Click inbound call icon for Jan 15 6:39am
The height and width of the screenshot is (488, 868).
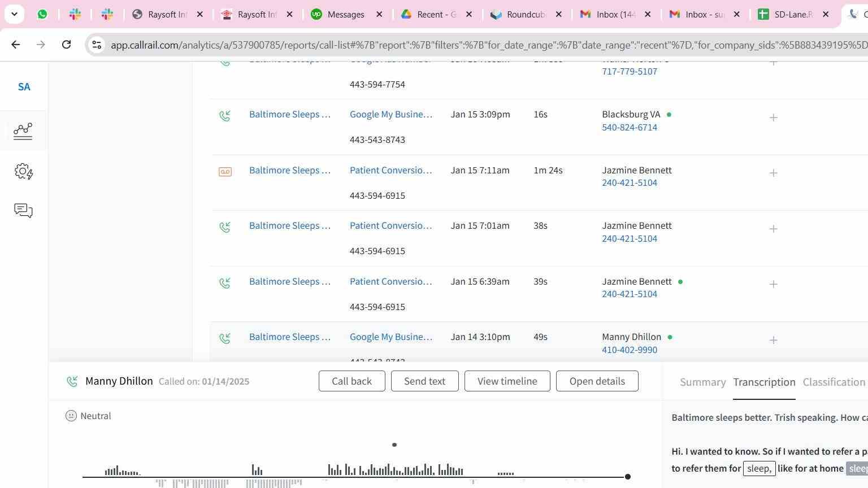click(225, 283)
